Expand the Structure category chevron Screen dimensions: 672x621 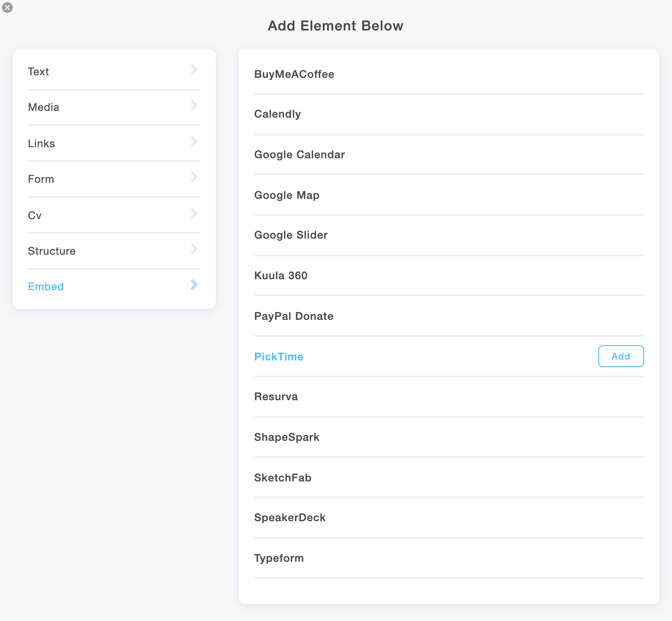coord(194,249)
